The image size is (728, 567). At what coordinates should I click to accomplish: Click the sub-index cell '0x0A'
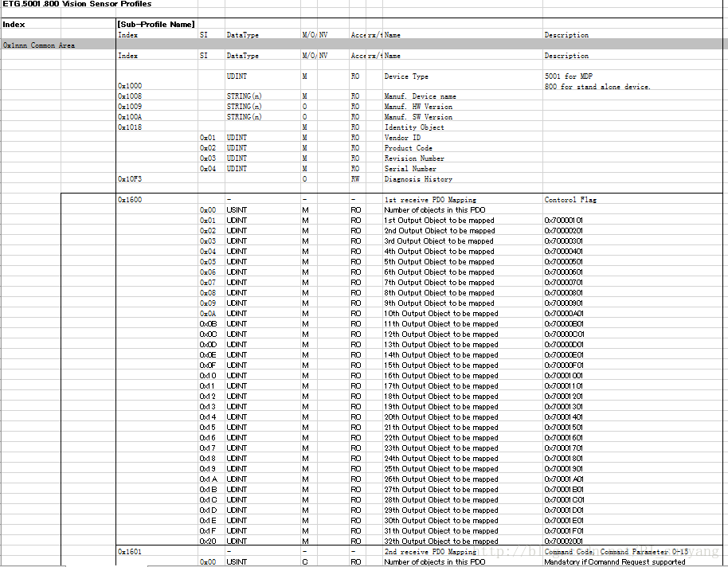208,314
